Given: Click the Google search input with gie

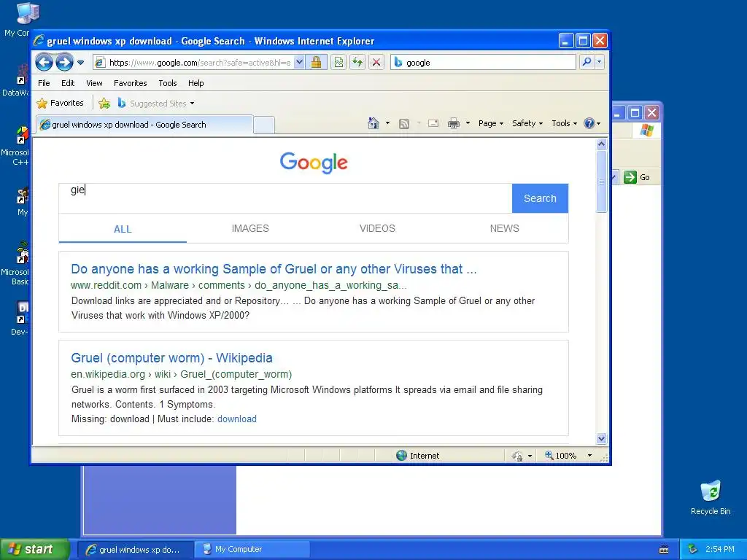Looking at the screenshot, I should 285,198.
